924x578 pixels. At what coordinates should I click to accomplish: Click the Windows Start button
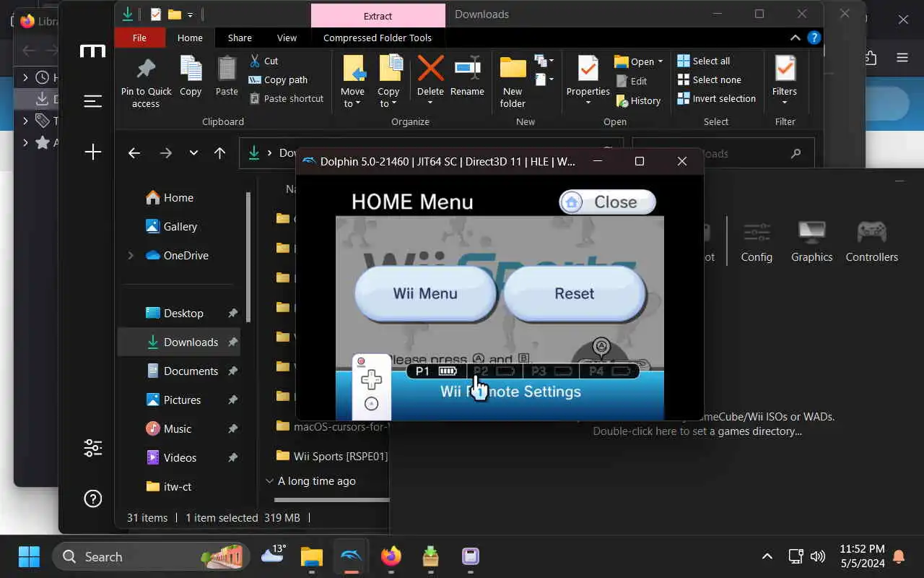click(x=29, y=556)
